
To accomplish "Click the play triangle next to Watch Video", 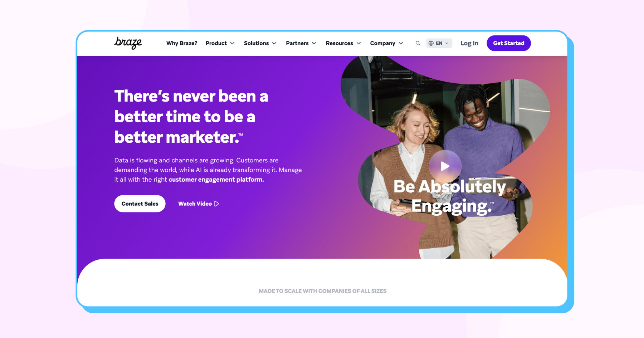I will [216, 204].
